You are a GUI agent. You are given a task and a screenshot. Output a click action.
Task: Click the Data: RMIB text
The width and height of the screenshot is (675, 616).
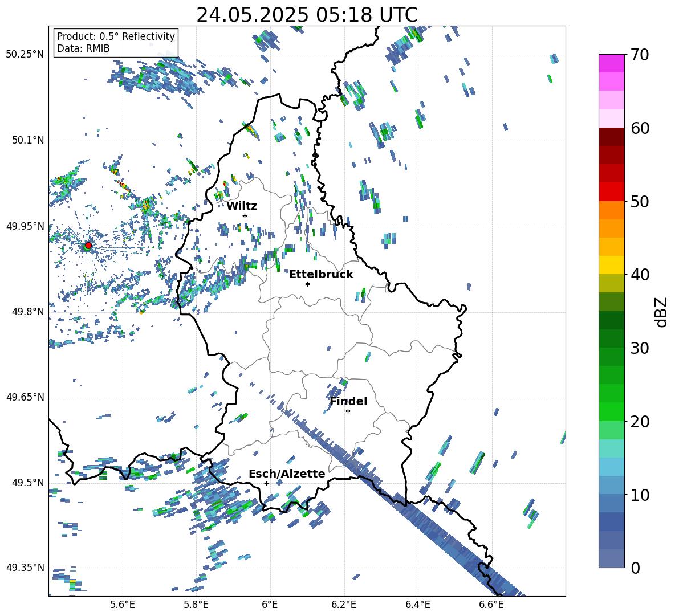pos(83,48)
